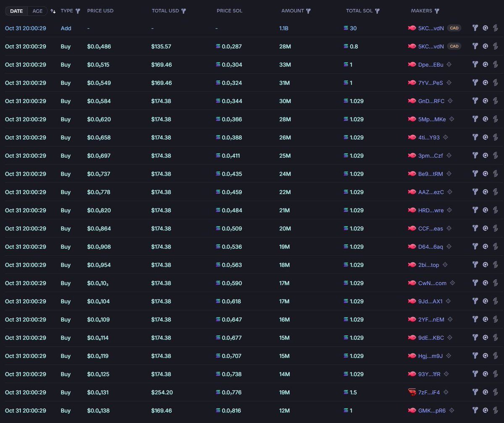Click shrimp icon beside 7zF...iF4 maker

[x=412, y=392]
